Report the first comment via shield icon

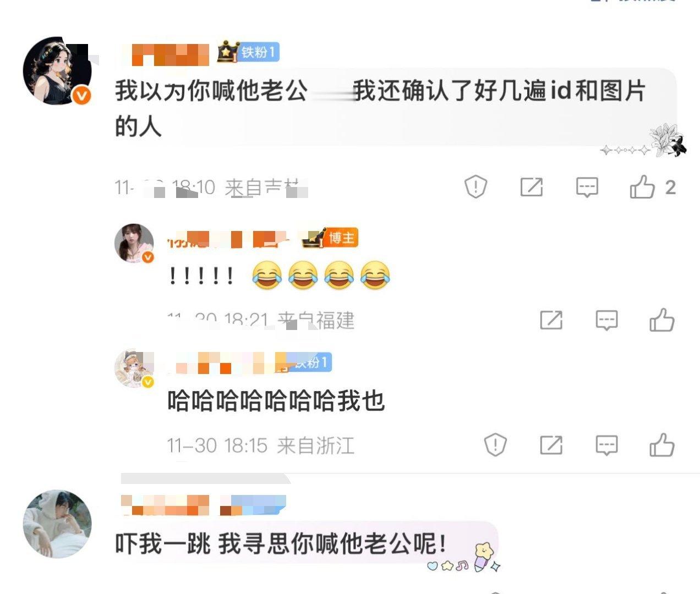(475, 187)
